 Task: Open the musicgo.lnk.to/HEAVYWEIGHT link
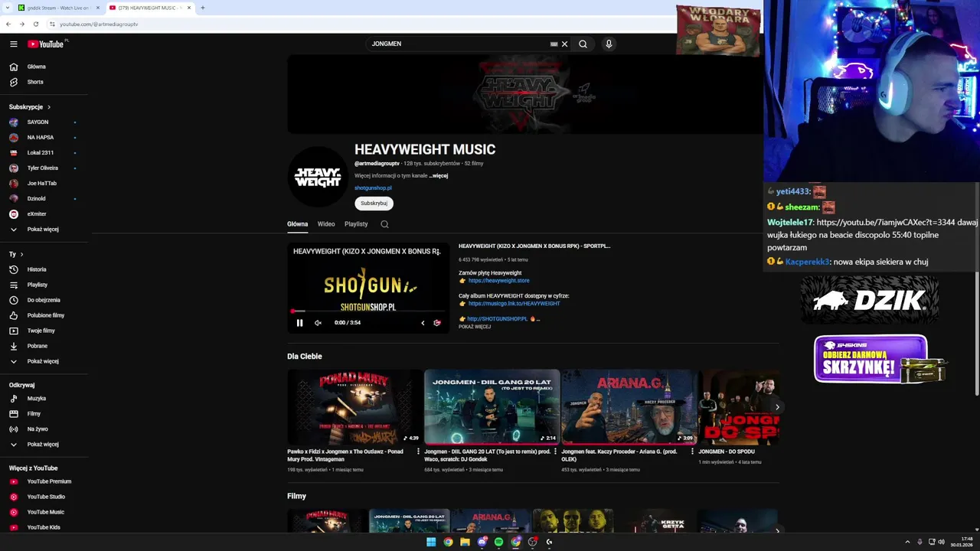coord(514,304)
